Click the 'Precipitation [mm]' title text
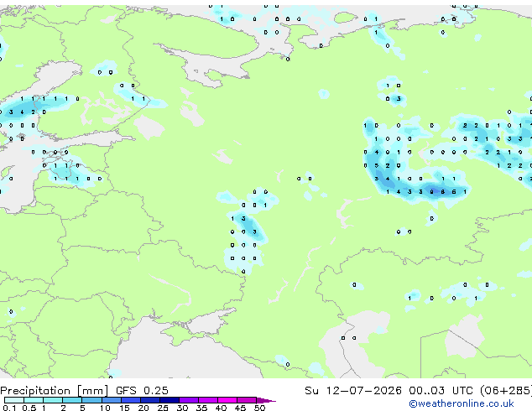The width and height of the screenshot is (532, 411). coord(55,391)
